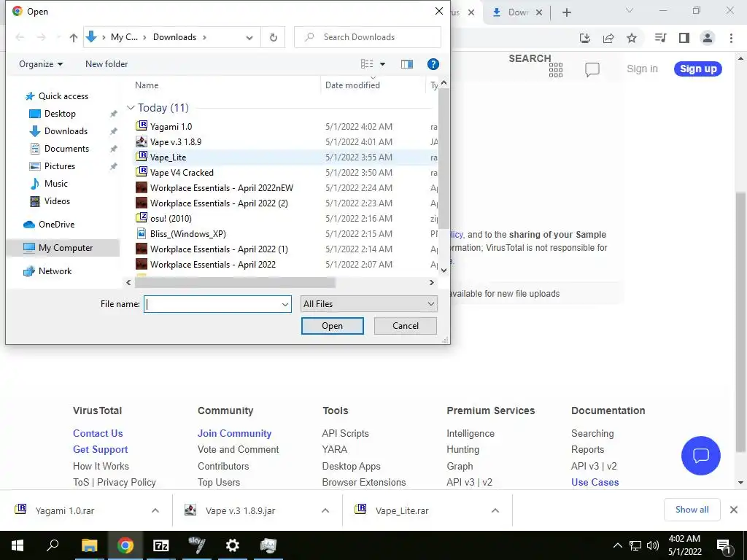
Task: Click file list horizontal scrollbar
Action: coord(235,282)
